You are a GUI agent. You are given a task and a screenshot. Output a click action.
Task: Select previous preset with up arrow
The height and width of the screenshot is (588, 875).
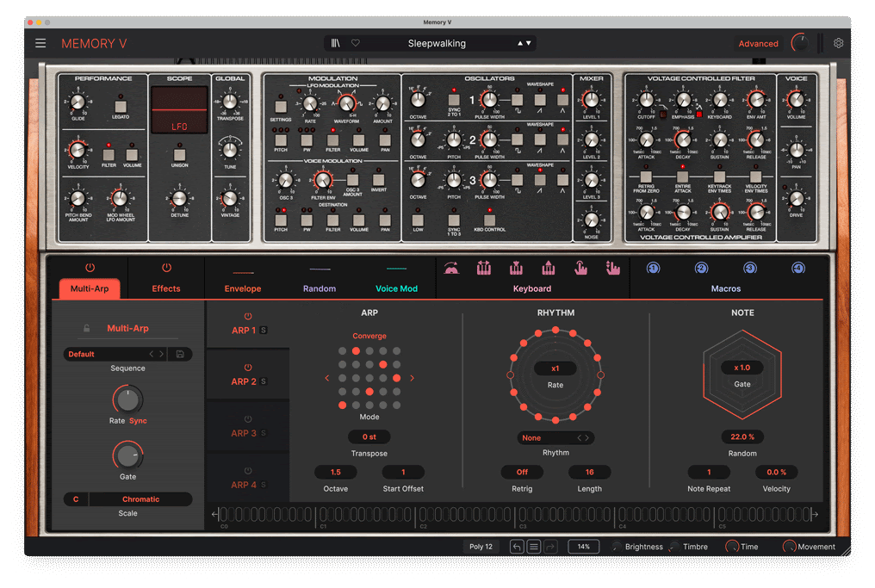point(520,43)
